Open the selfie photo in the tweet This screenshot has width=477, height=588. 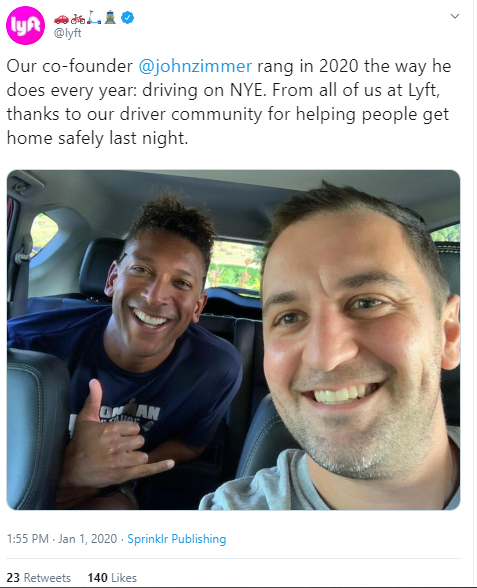(x=233, y=340)
